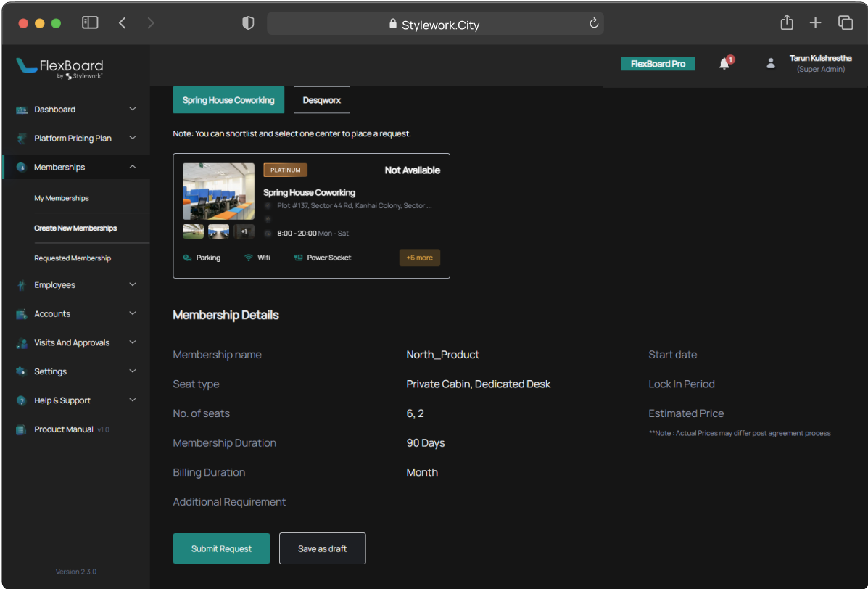Select the Spring House Coworking tab
Image resolution: width=868 pixels, height=589 pixels.
(228, 100)
